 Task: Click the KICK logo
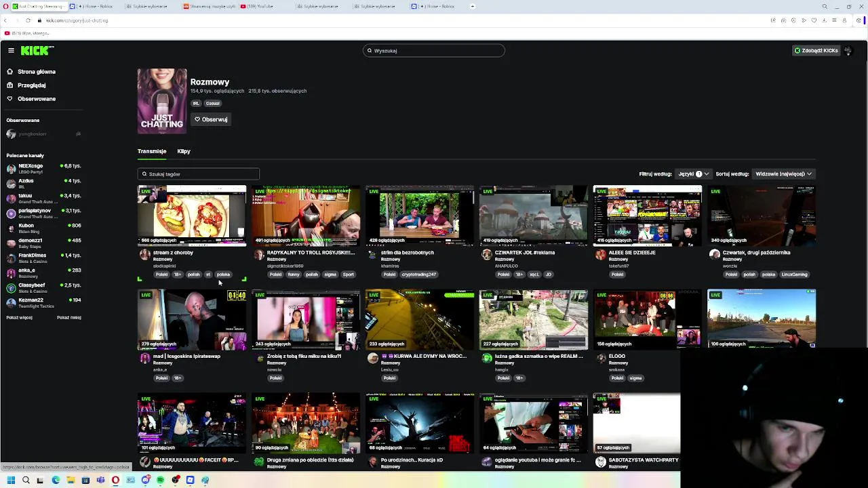point(37,50)
